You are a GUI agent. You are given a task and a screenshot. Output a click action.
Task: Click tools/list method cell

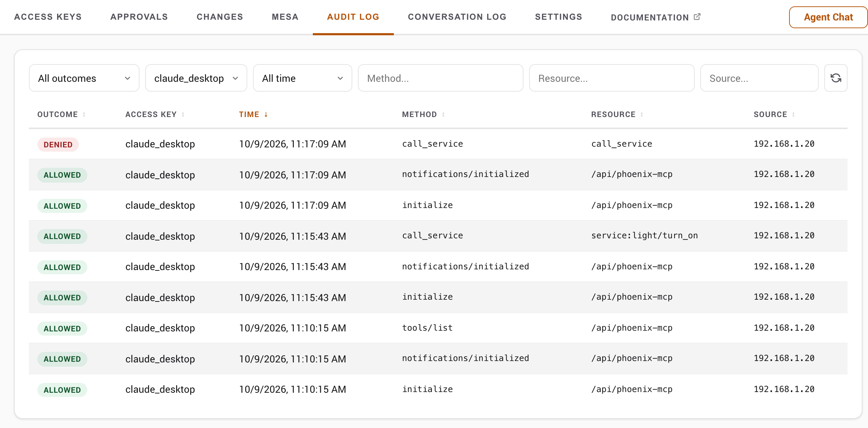(x=427, y=328)
